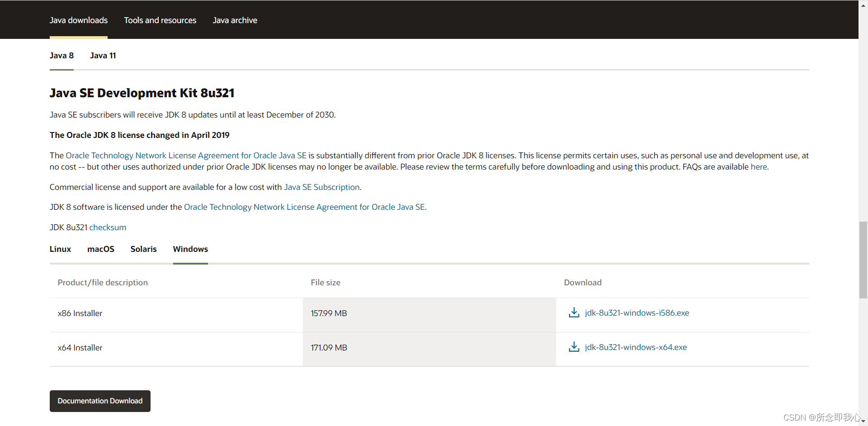Click the '157.99 MB' file size cell
The width and height of the screenshot is (868, 426).
pyautogui.click(x=429, y=315)
